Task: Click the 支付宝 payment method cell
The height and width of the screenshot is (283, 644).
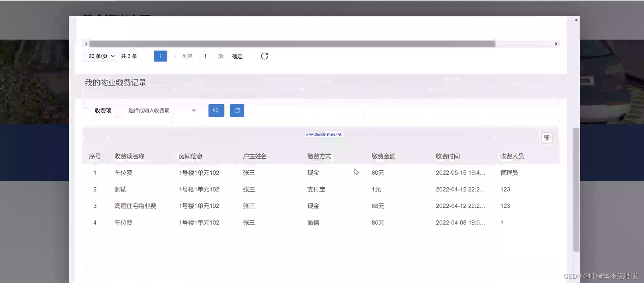Action: (316, 189)
